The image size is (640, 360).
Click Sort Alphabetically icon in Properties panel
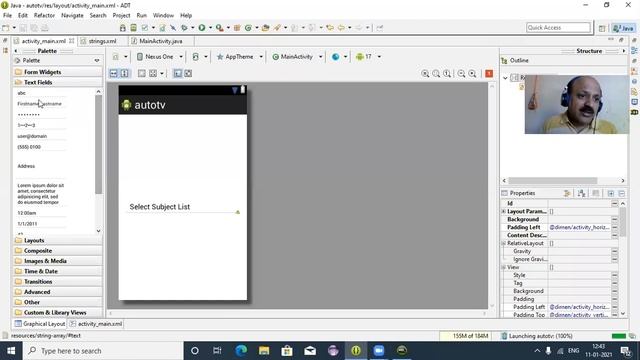582,193
